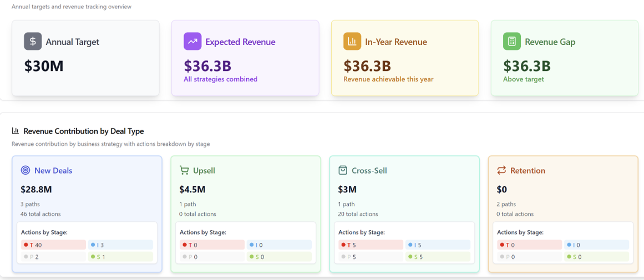Image resolution: width=644 pixels, height=280 pixels.
Task: Select the I 3 stage chip in New Deals
Action: (120, 245)
